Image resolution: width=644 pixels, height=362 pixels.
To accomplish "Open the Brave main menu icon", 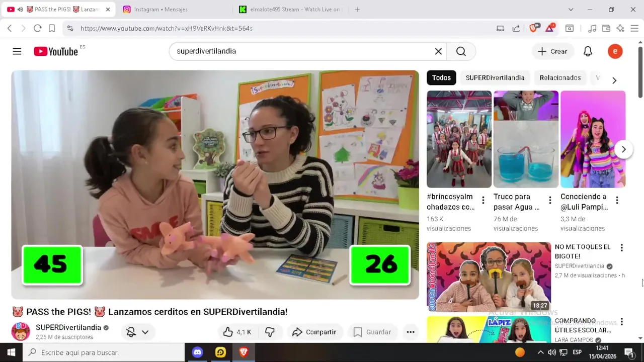I will pyautogui.click(x=634, y=28).
